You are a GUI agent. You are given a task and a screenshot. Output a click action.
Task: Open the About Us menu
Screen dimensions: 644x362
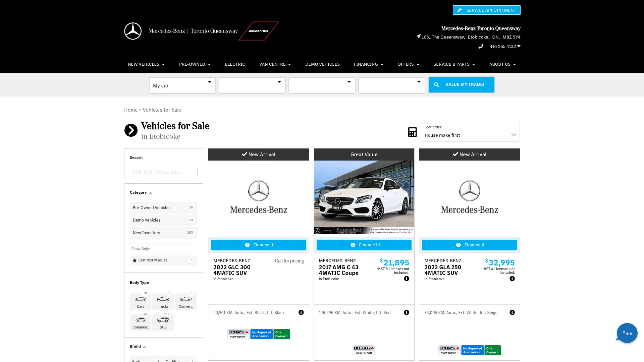(x=502, y=64)
